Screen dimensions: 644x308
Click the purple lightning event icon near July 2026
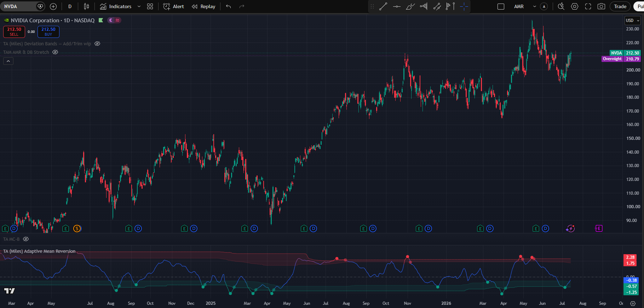point(570,228)
